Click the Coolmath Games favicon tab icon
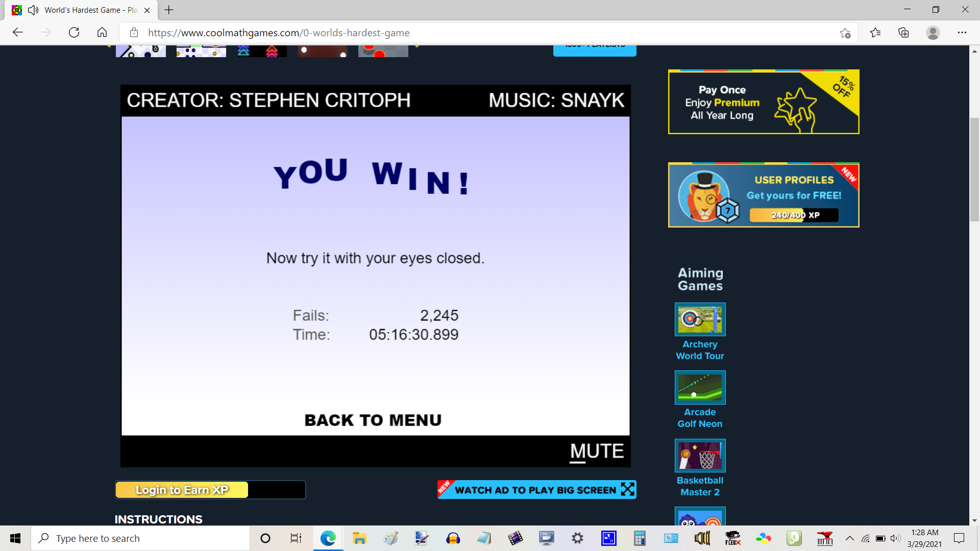 [x=17, y=10]
